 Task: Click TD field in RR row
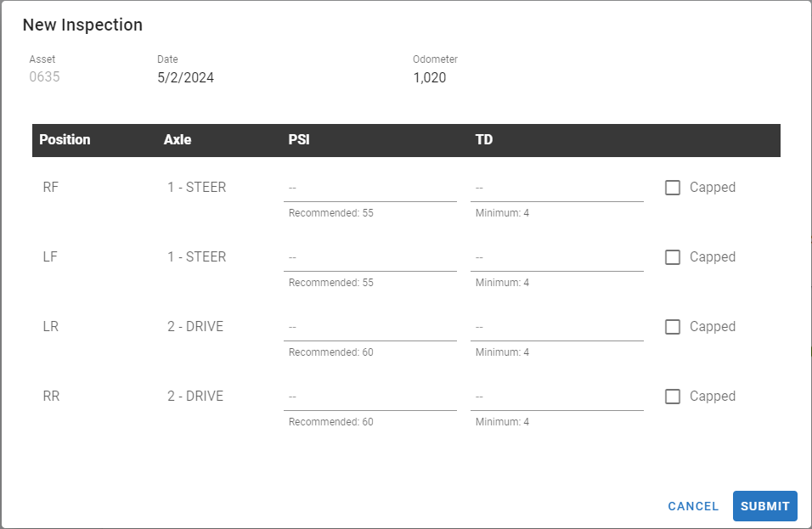[556, 397]
